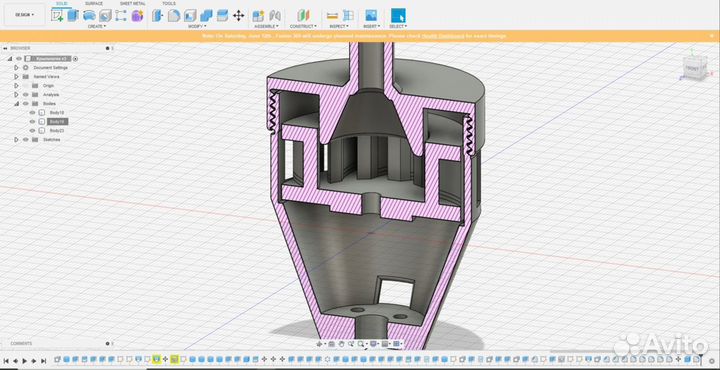Select the Create Sketch tool
Image resolution: width=720 pixels, height=370 pixels.
(x=57, y=16)
